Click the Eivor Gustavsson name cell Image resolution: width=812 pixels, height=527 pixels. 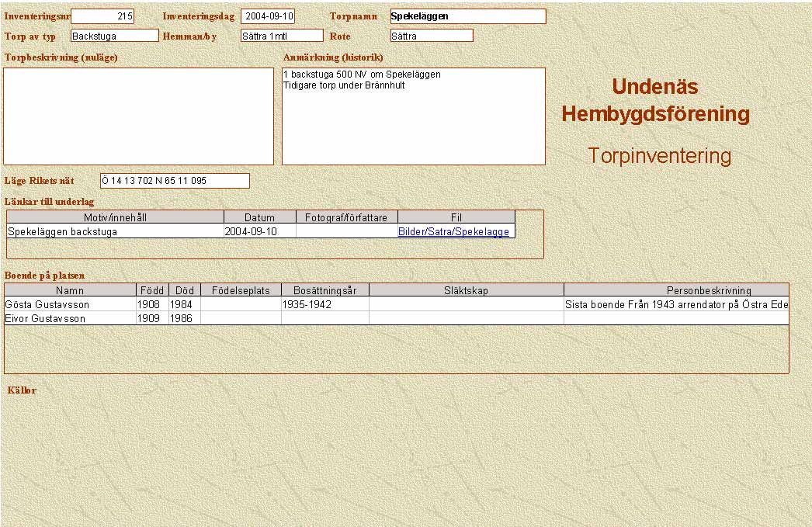(x=69, y=319)
